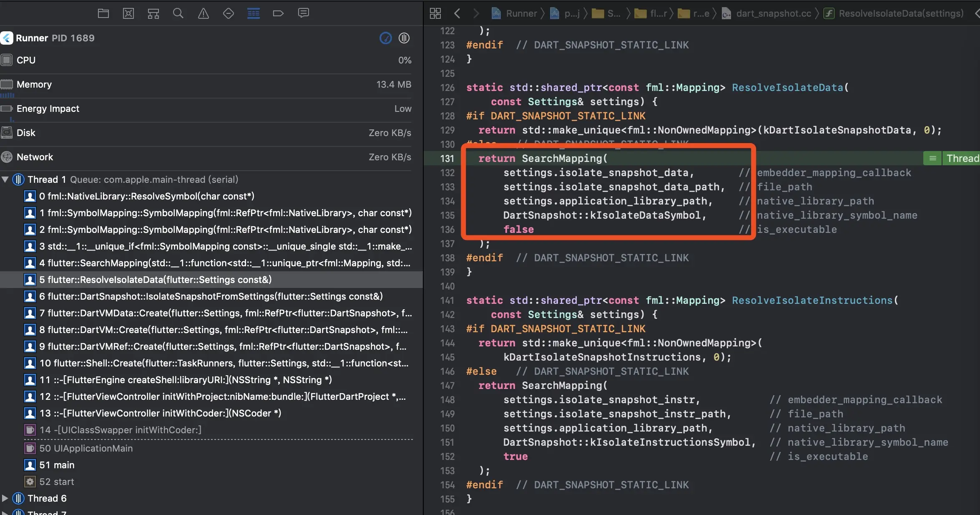Select frame 7 flutter::DartVMData::Create

pyautogui.click(x=211, y=313)
